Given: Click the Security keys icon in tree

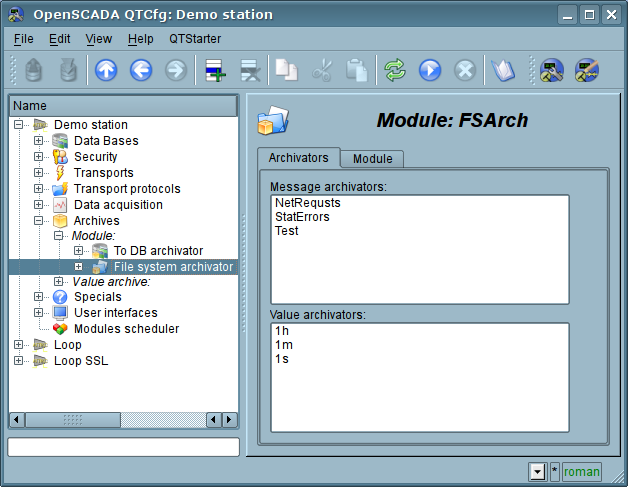Looking at the screenshot, I should (60, 157).
